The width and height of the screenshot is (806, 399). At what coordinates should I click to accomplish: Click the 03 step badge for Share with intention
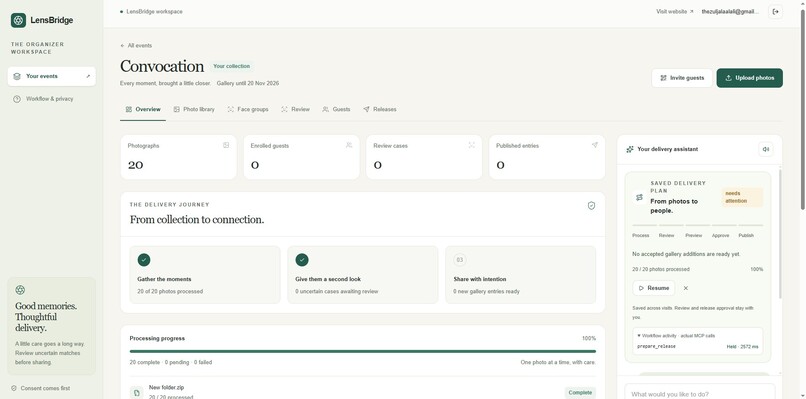460,260
